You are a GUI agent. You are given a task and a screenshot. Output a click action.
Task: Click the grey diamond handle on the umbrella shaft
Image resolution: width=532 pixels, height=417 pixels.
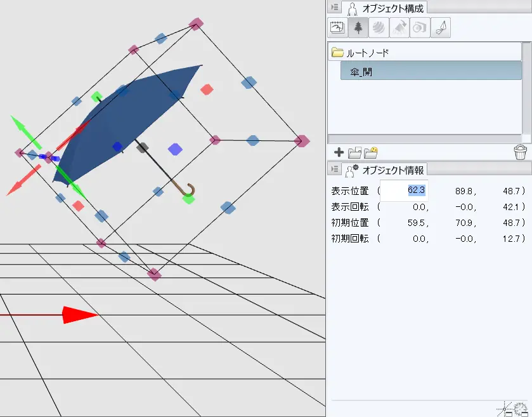tap(143, 147)
